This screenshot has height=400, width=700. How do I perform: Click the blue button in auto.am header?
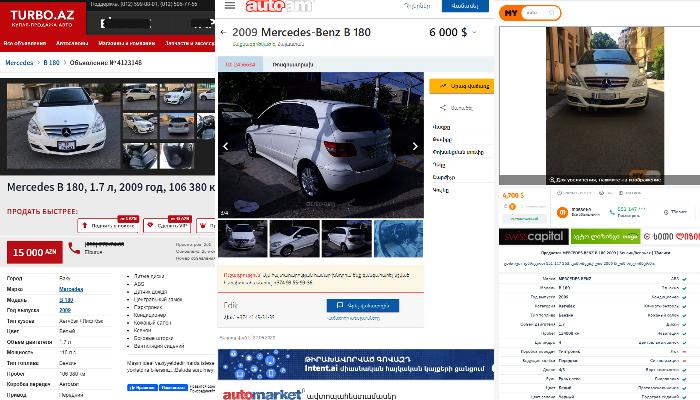465,6
